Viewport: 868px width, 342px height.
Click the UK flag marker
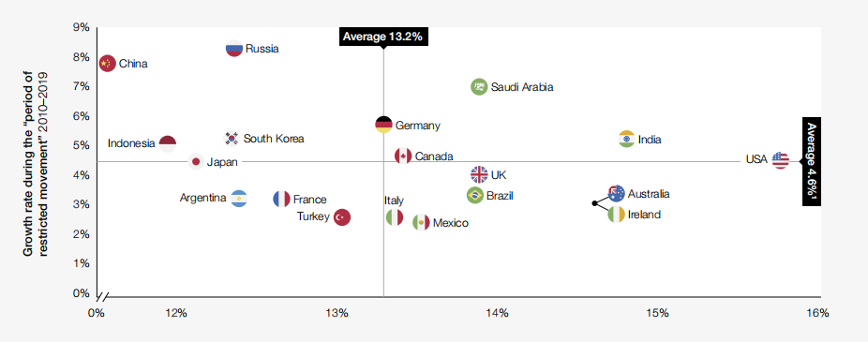[x=479, y=175]
